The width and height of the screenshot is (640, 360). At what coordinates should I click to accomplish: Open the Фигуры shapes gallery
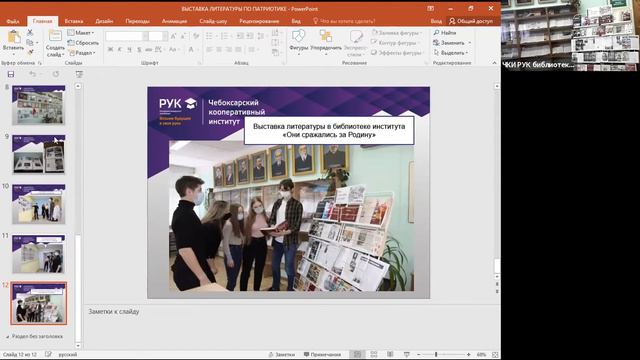coord(298,42)
